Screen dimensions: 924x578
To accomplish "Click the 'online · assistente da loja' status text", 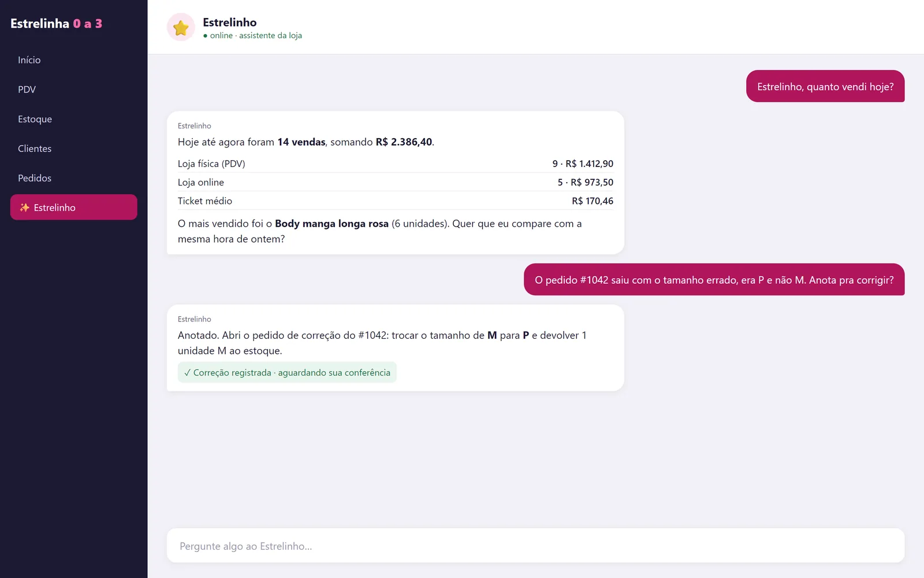I will click(252, 35).
